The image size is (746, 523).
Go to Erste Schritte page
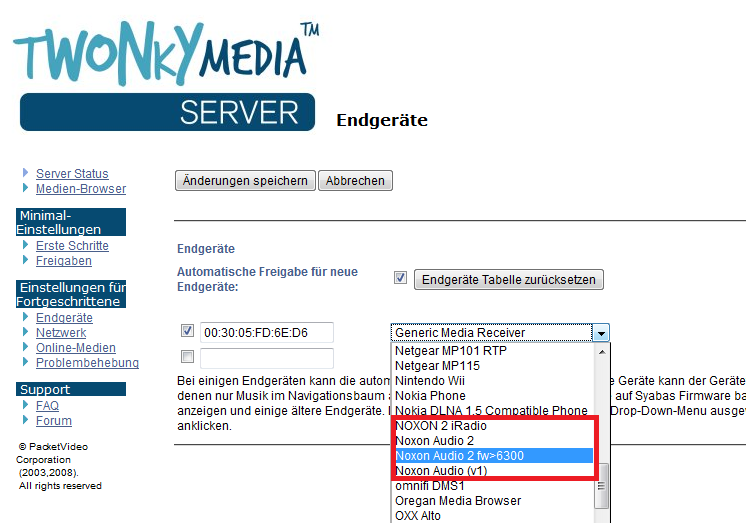coord(72,246)
